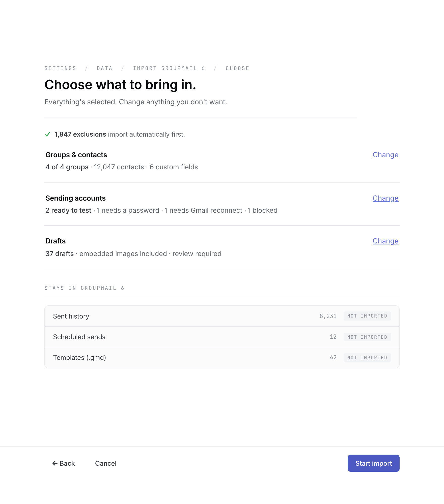Viewport: 444px width, 504px height.
Task: Open Data breadcrumb
Action: (x=104, y=68)
